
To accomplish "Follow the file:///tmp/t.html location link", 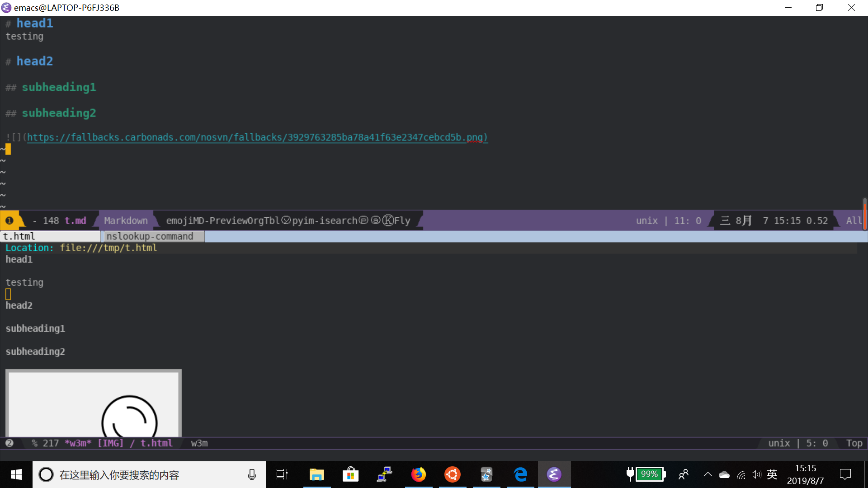I will pyautogui.click(x=108, y=248).
